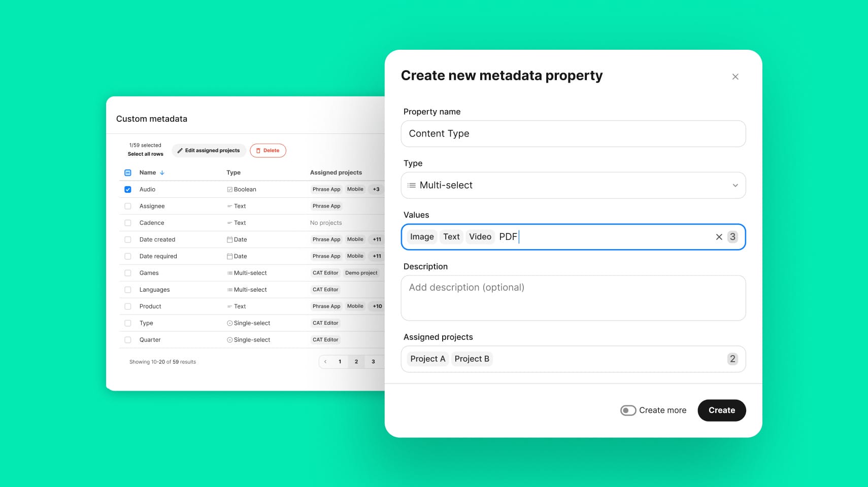Viewport: 868px width, 487px height.
Task: Go to previous page with left chevron
Action: (325, 362)
